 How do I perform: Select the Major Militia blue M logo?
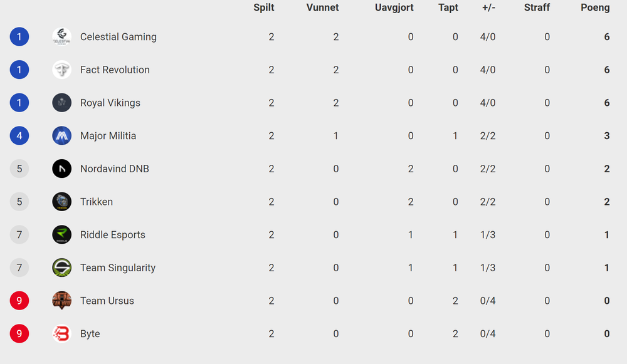point(61,136)
